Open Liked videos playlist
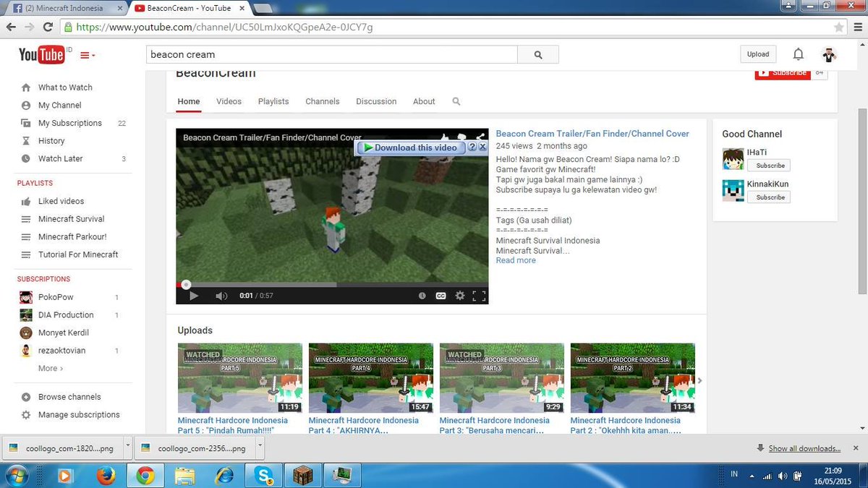Image resolution: width=868 pixels, height=488 pixels. 61,201
